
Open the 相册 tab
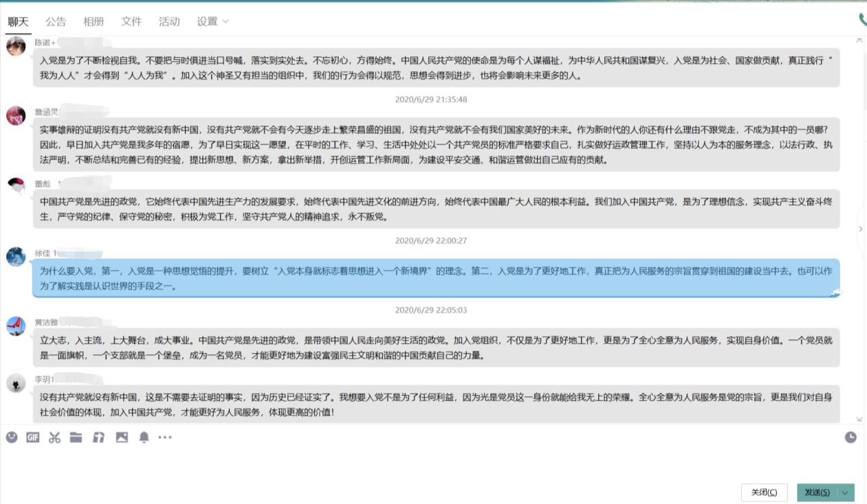pyautogui.click(x=93, y=21)
